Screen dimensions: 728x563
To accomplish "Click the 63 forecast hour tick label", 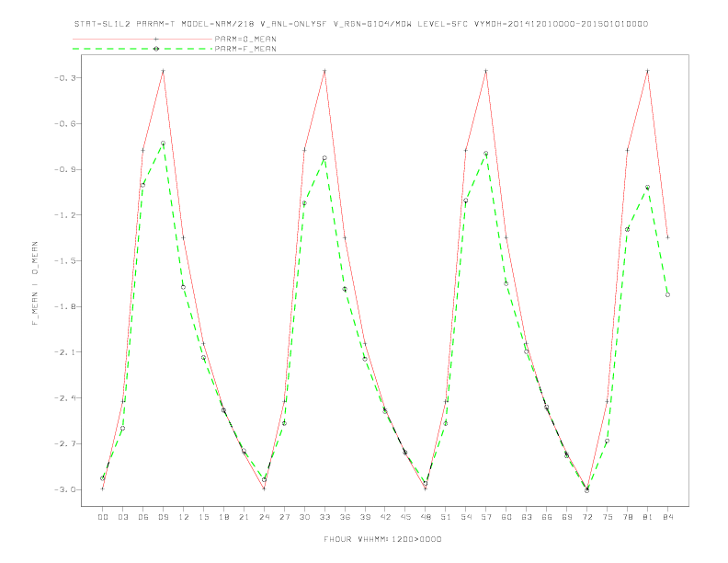I will [x=527, y=517].
